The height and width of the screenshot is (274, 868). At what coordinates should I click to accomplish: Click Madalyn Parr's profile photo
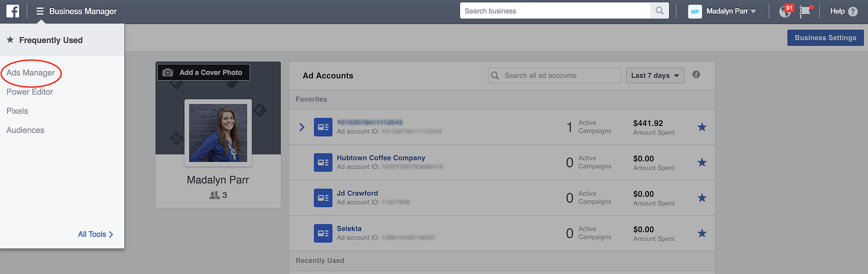point(218,133)
